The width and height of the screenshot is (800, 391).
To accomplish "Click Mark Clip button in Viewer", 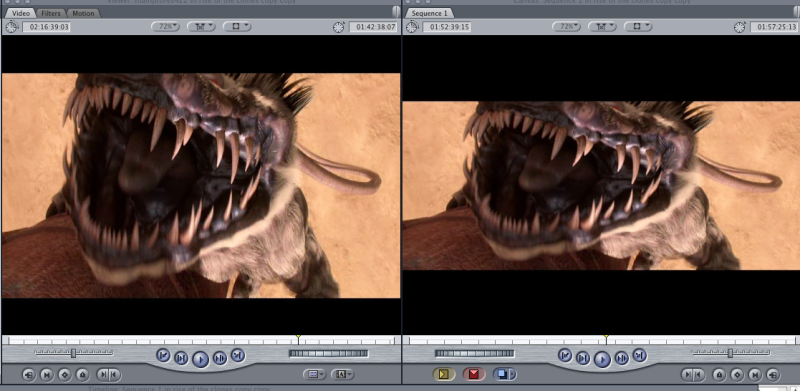I will click(46, 375).
